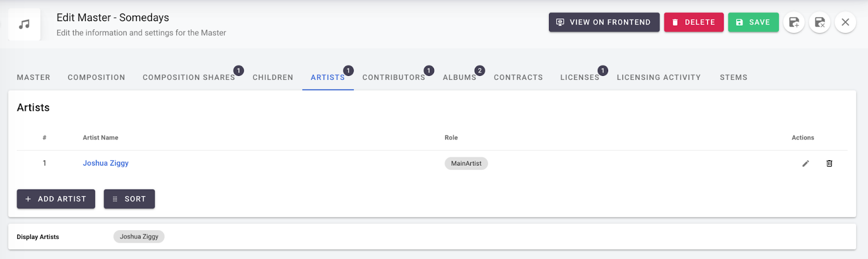This screenshot has width=868, height=259.
Task: Select the Albums tab
Action: (459, 78)
